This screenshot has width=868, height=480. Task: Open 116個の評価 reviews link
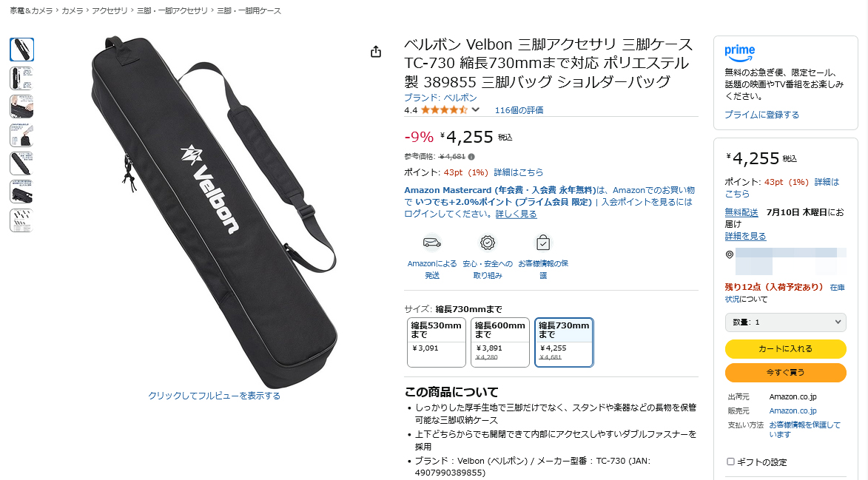pyautogui.click(x=519, y=110)
